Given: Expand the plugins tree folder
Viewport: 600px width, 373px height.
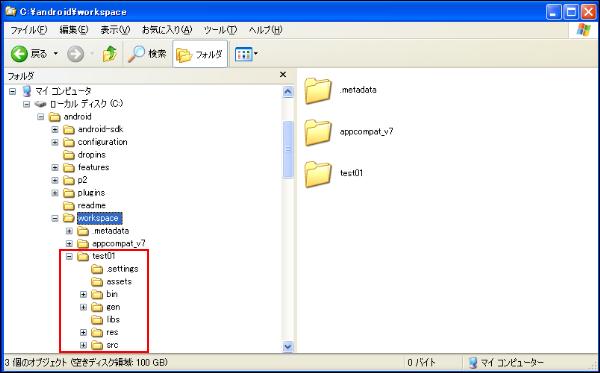Looking at the screenshot, I should tap(55, 193).
